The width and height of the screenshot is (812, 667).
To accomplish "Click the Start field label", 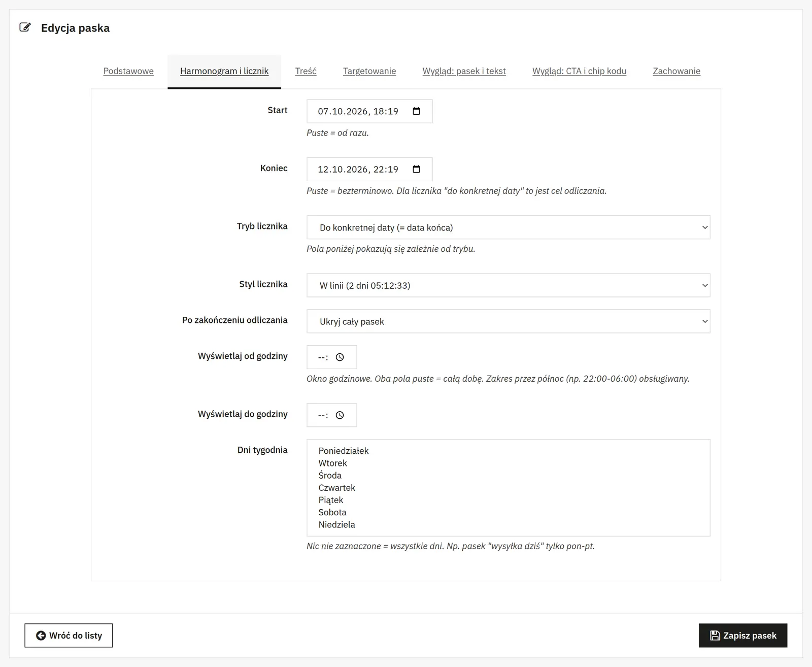I will pyautogui.click(x=278, y=110).
